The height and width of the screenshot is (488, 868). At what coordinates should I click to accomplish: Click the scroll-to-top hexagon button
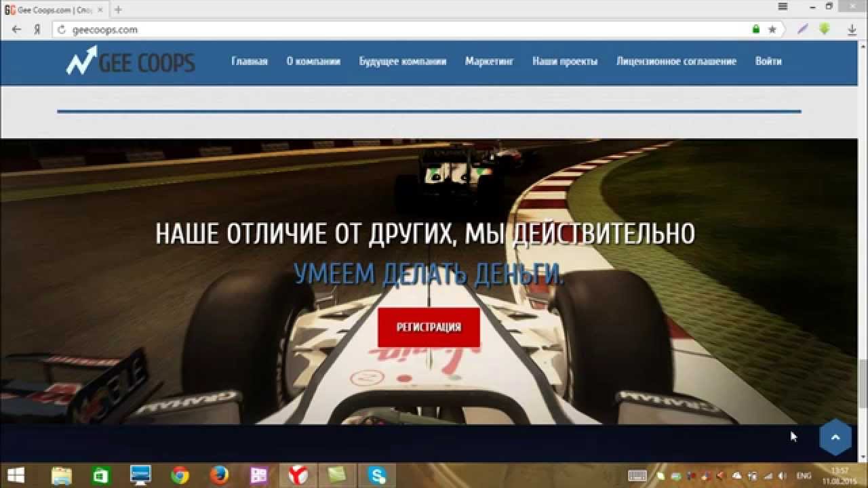[835, 438]
